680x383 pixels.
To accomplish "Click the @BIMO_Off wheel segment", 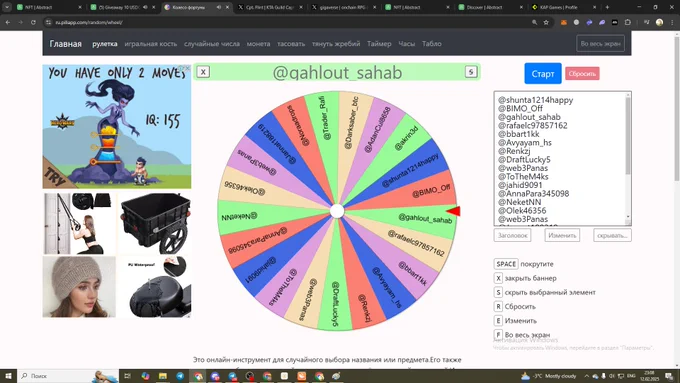I will 431,191.
